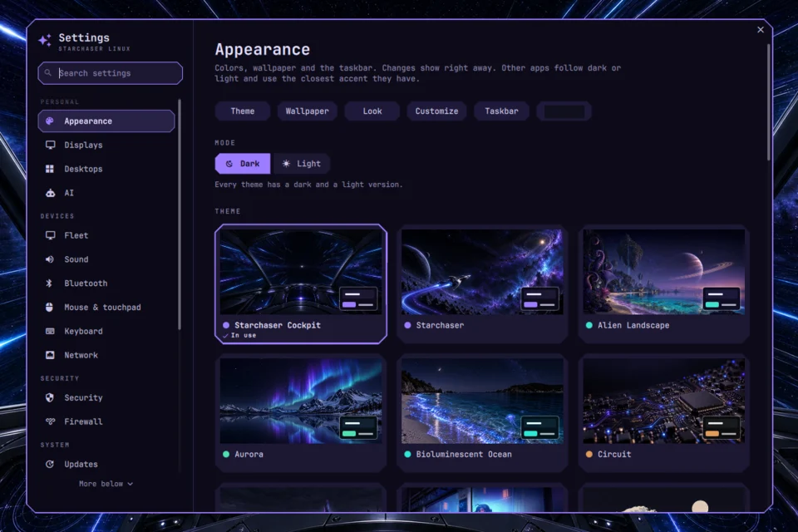Screen dimensions: 798x532
Task: Click the teal dot beside Bioluminescent Ocean
Action: click(407, 454)
